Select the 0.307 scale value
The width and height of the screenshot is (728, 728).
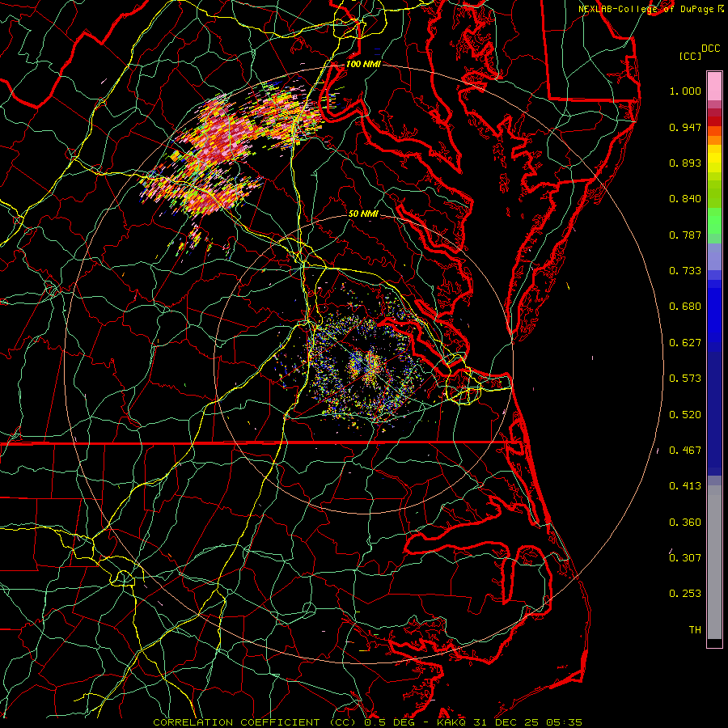pos(685,557)
